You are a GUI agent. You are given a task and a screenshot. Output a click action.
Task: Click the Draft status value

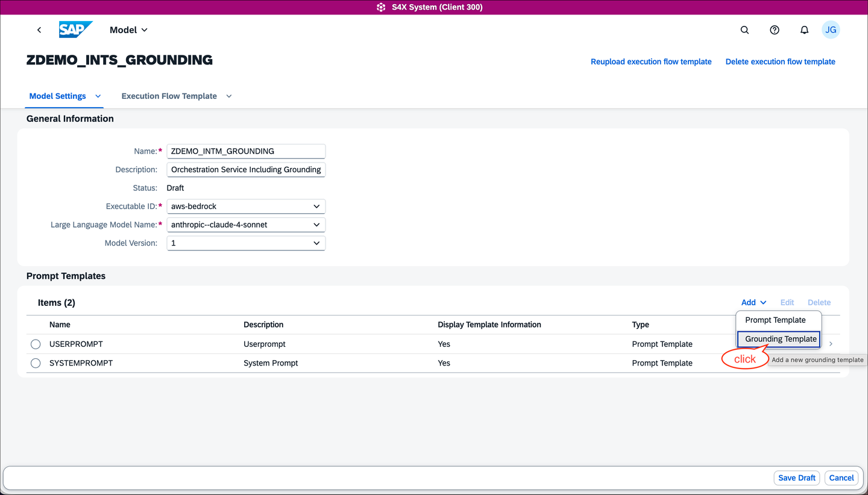coord(175,188)
